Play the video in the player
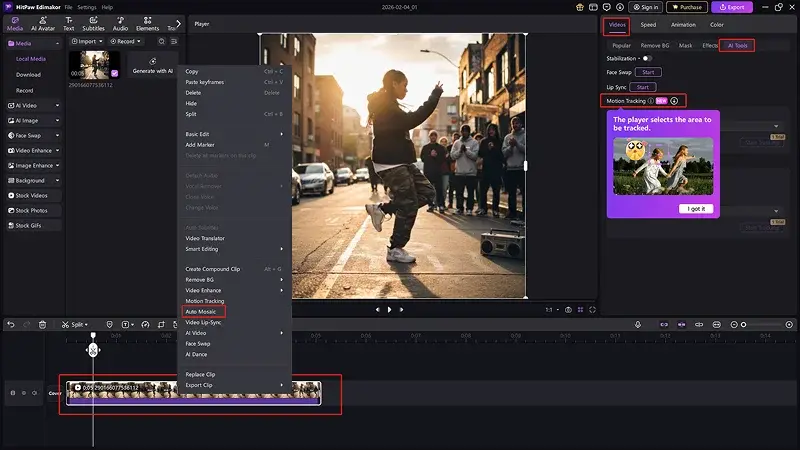 [389, 310]
